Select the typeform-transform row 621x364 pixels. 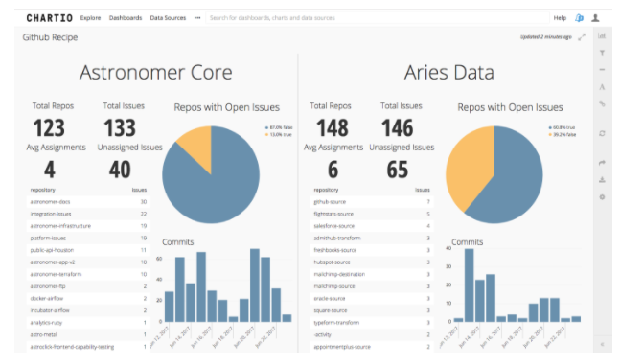[x=372, y=323]
